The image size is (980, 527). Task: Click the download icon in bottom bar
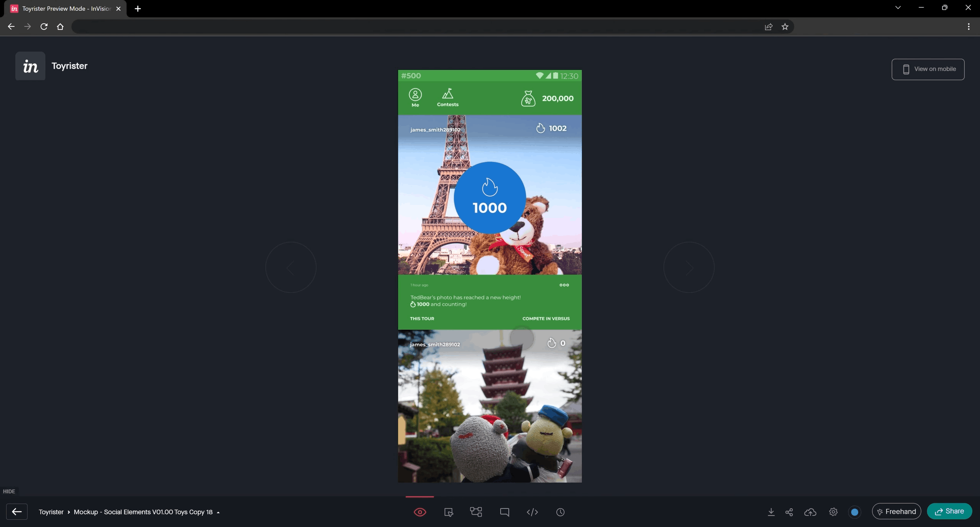tap(771, 512)
